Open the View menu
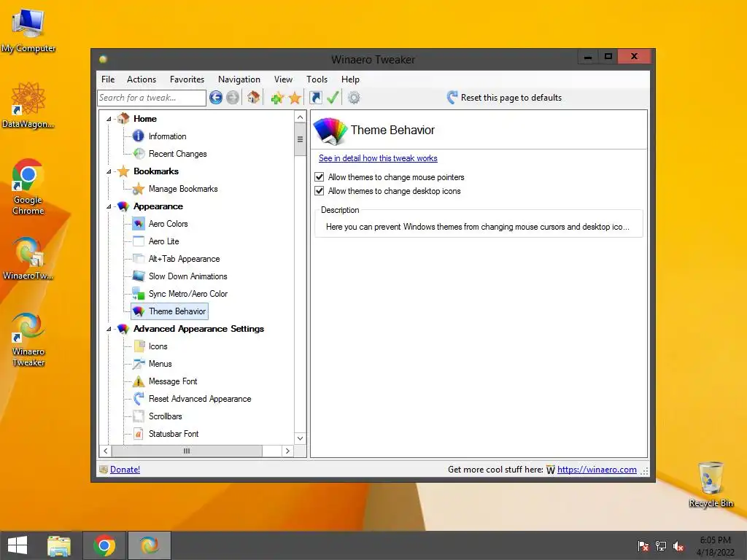Viewport: 747px width, 560px height. pyautogui.click(x=283, y=79)
